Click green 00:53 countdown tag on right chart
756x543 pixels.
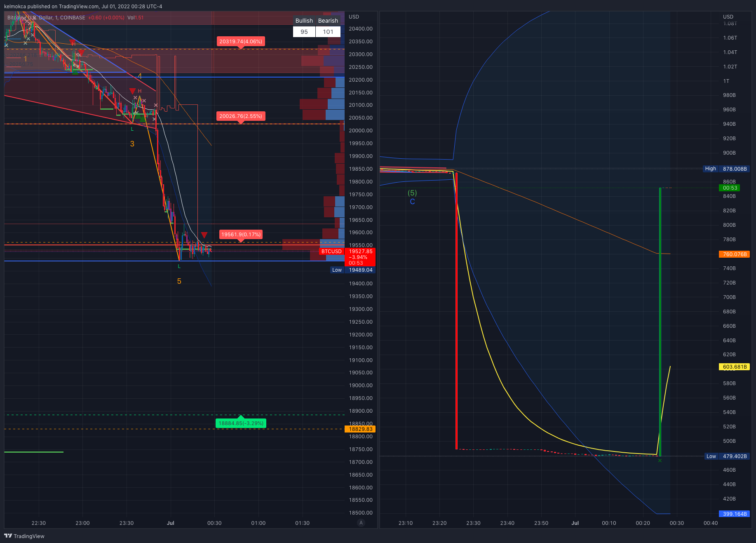coord(730,188)
